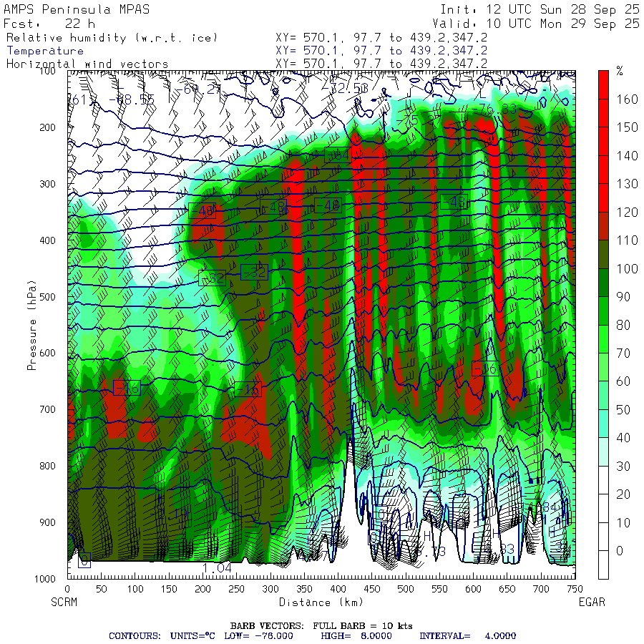Click the '0' colorbar tick label

click(x=620, y=551)
